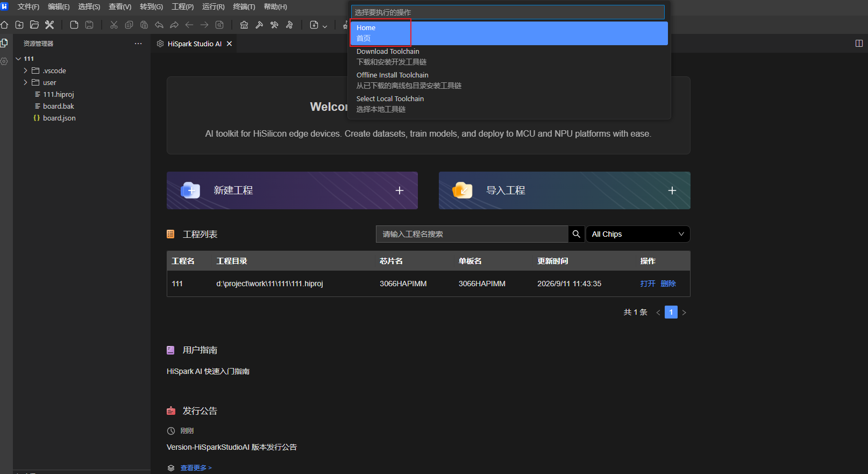Click the new project plus icon in toolbar
Screen dimensions: 868x474
click(19, 25)
